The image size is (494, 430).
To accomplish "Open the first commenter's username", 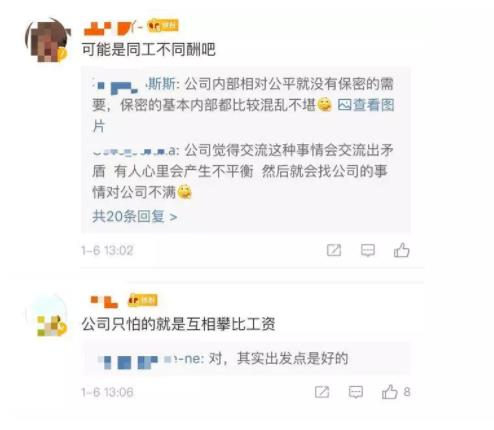I will click(113, 28).
